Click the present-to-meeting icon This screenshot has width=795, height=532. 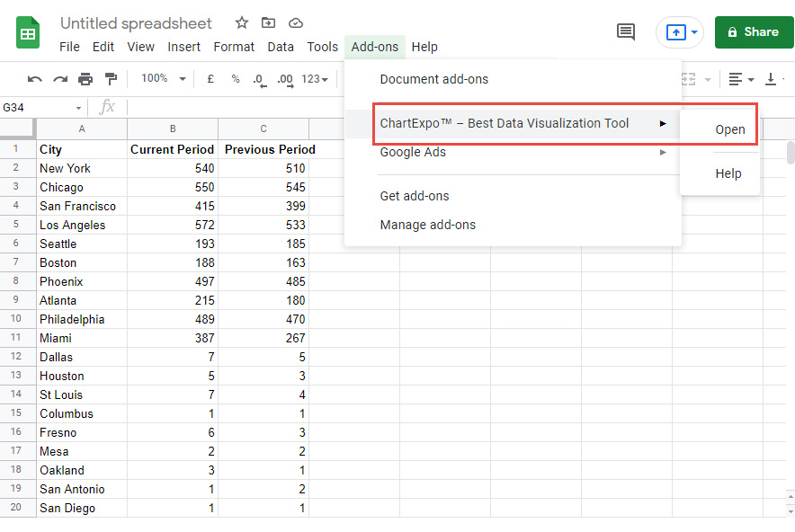(x=676, y=32)
